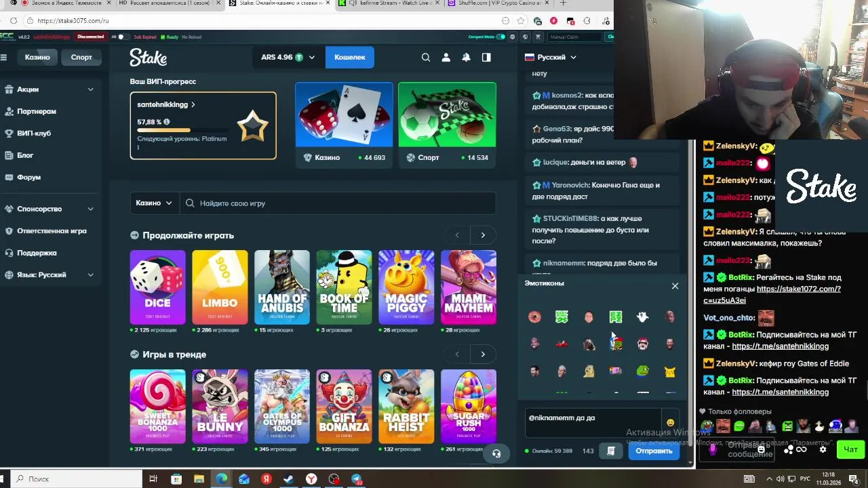Switch to the Казино tab
Screen dimensions: 868x488
click(37, 58)
